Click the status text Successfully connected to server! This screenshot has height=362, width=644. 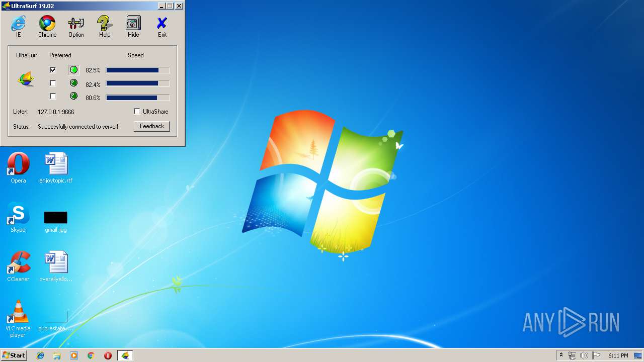(78, 127)
